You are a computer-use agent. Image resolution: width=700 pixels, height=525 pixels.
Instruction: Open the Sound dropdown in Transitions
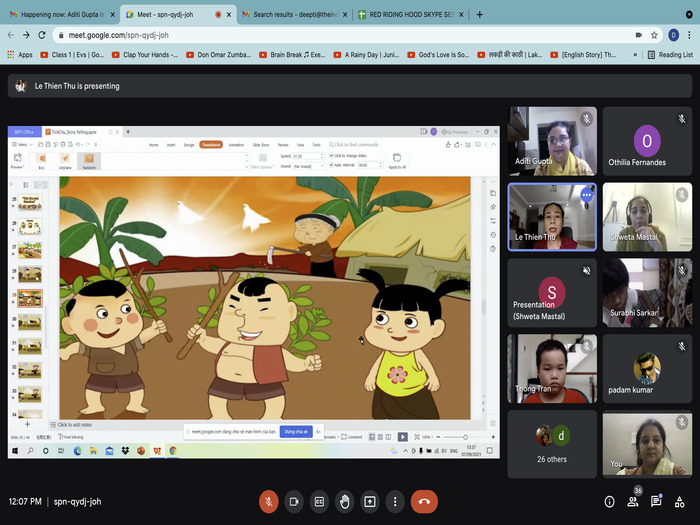pos(308,166)
